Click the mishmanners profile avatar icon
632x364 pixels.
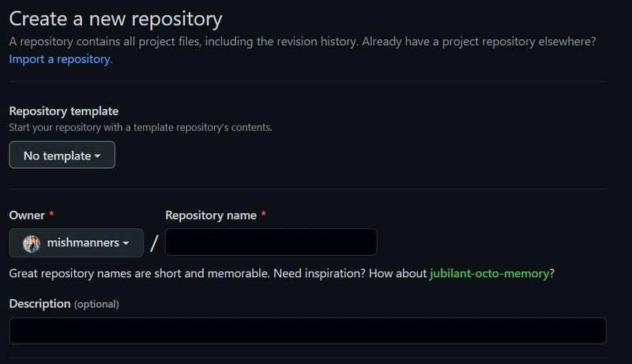[x=32, y=243]
